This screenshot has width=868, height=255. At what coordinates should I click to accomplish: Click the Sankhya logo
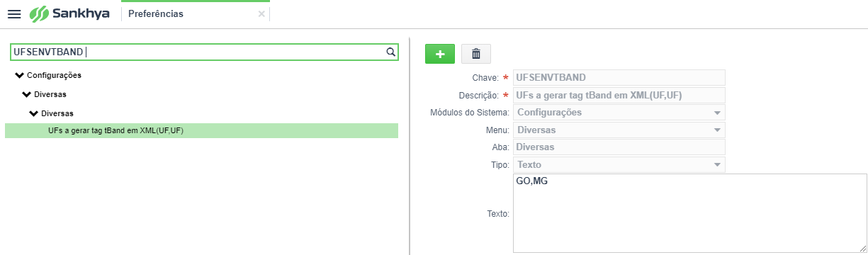(x=69, y=13)
